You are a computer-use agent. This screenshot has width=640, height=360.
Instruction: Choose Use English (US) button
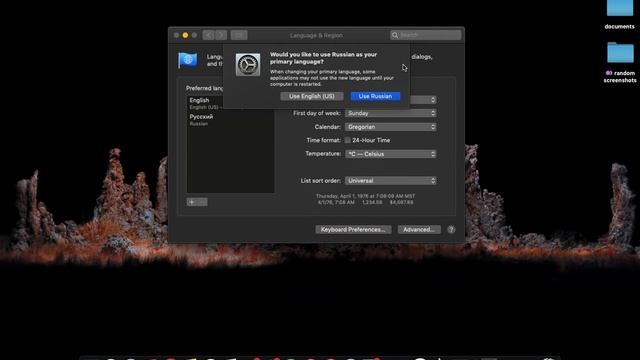point(312,96)
